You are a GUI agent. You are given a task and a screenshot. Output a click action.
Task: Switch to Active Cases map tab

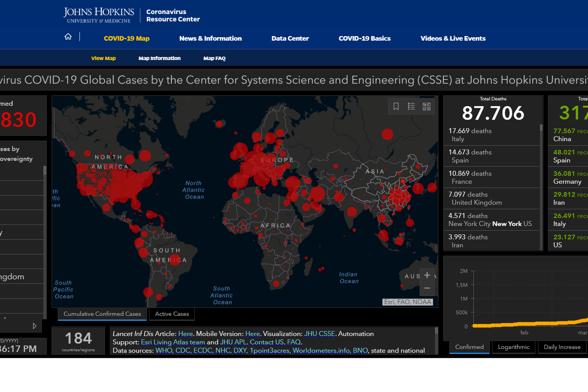click(x=172, y=314)
